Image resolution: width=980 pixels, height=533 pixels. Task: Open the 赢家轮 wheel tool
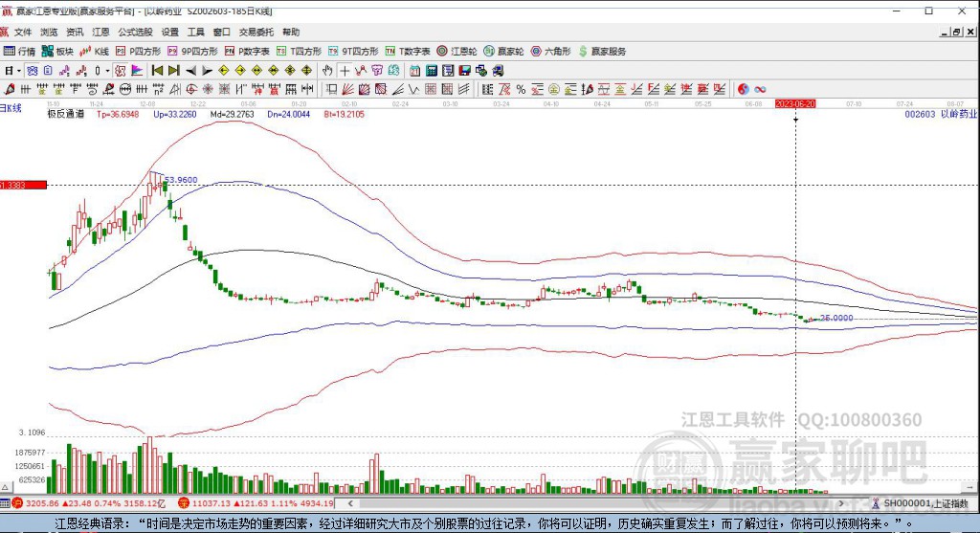(x=503, y=52)
